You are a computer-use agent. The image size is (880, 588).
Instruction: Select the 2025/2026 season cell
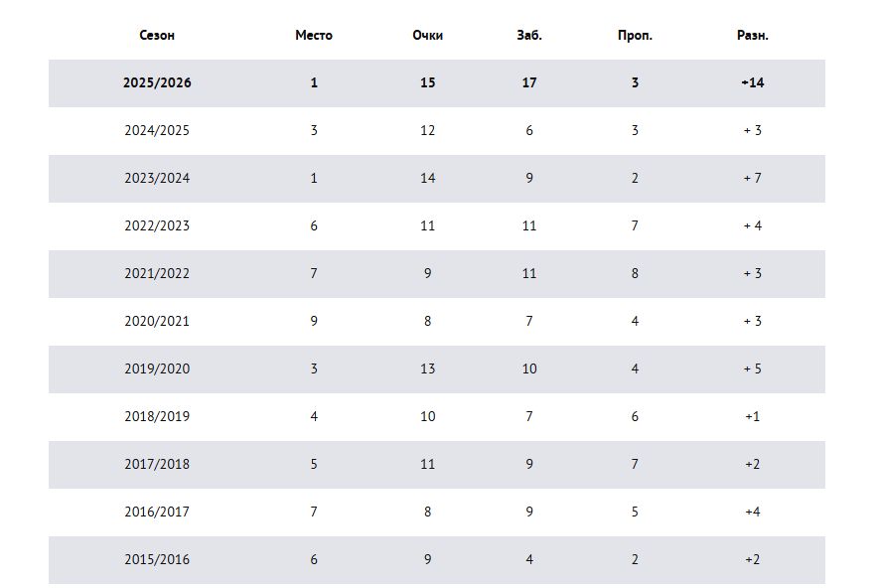coord(157,83)
